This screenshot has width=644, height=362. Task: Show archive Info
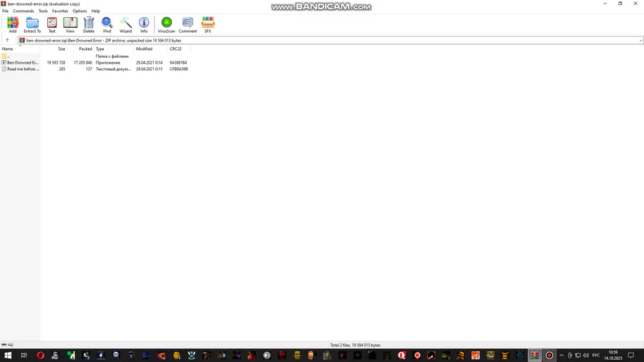144,24
